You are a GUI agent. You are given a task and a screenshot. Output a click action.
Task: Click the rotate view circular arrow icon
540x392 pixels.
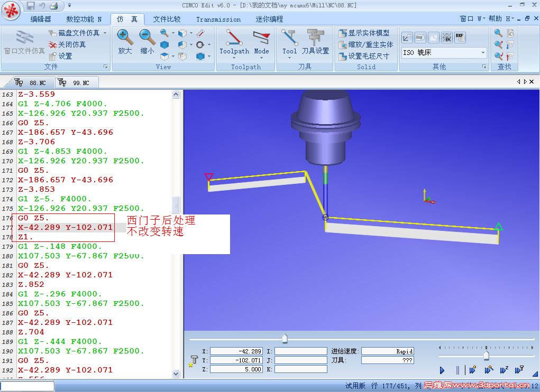[200, 45]
